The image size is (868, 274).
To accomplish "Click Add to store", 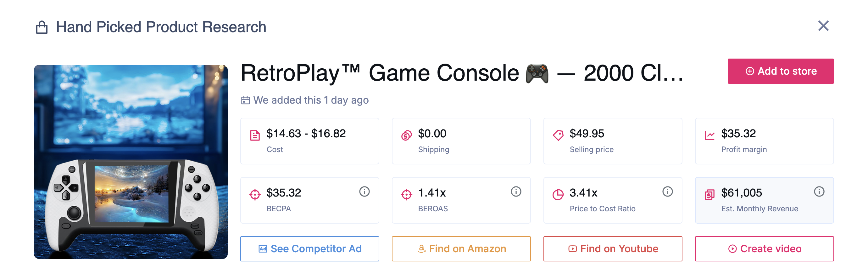I will (781, 71).
